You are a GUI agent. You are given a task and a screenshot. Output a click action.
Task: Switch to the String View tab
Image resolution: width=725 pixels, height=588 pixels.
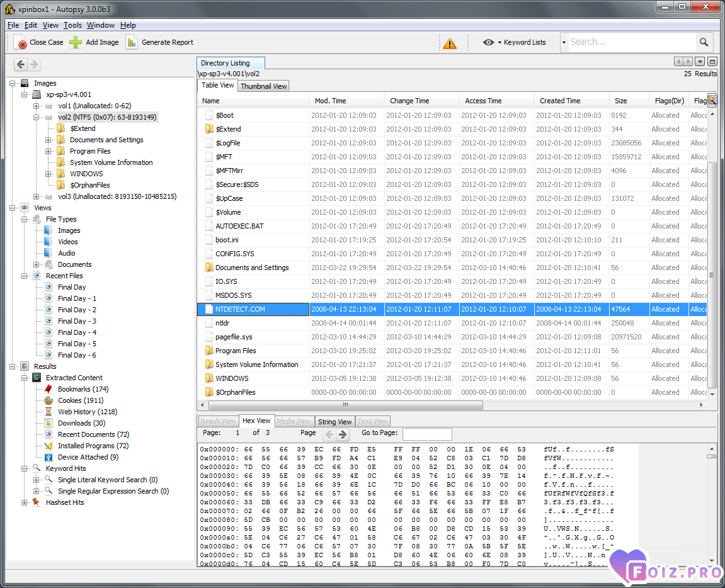point(334,422)
